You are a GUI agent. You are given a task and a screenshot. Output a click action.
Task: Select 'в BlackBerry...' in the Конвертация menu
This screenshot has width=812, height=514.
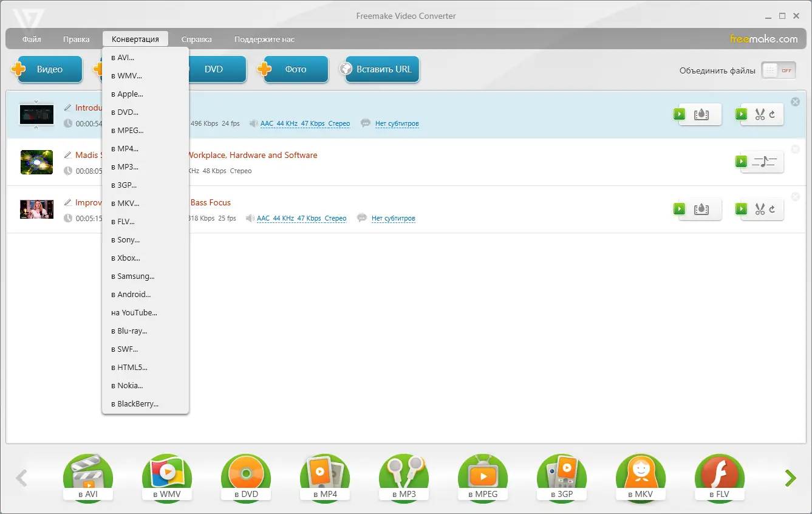[146, 404]
